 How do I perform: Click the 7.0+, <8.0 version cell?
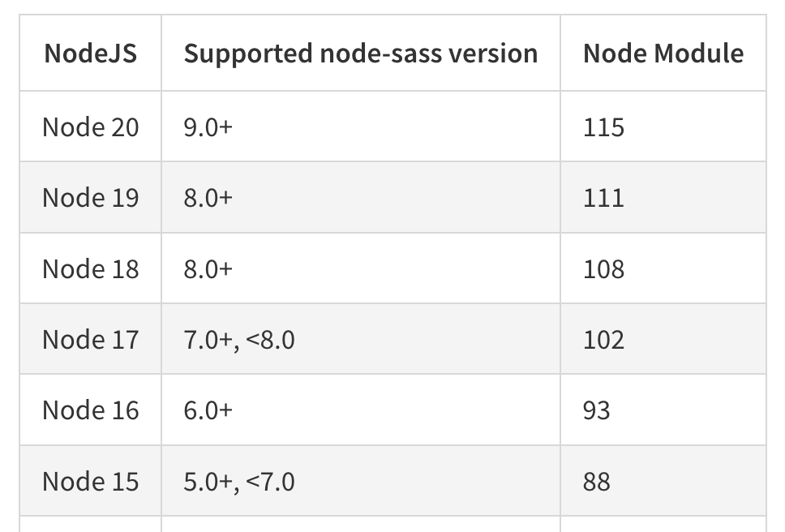[x=360, y=339]
